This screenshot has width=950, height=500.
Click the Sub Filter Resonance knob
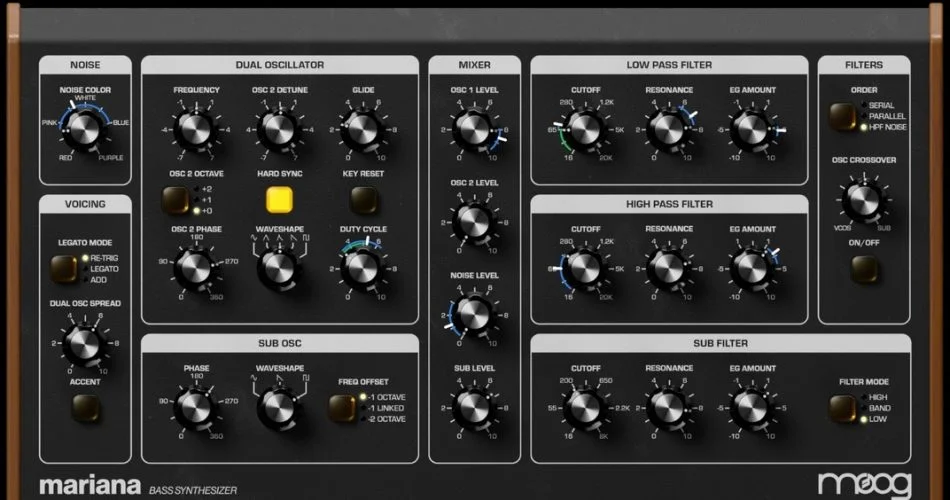669,407
